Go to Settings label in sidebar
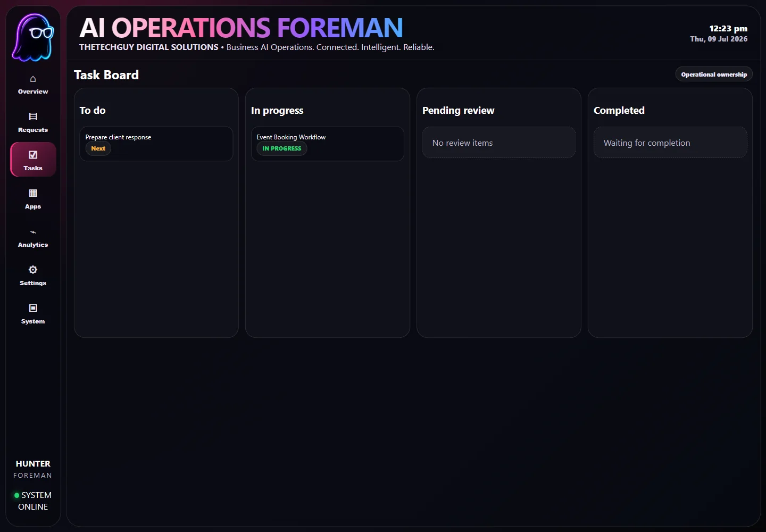 pos(33,283)
